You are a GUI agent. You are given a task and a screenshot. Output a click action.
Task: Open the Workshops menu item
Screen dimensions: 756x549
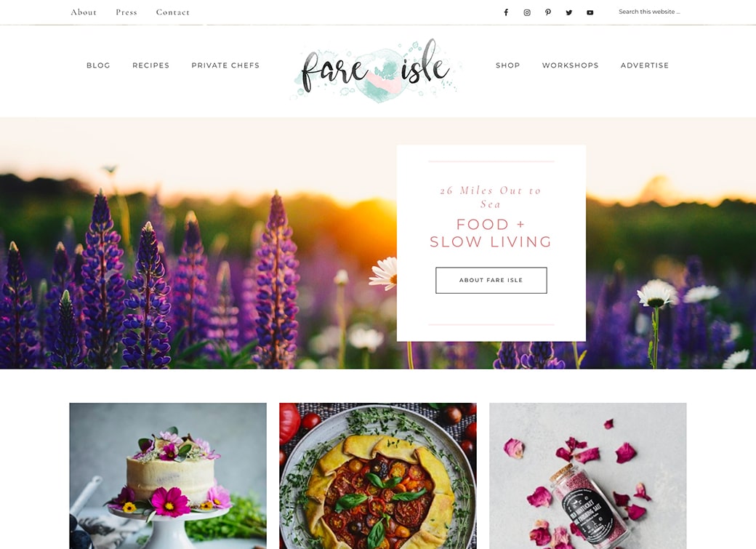570,65
